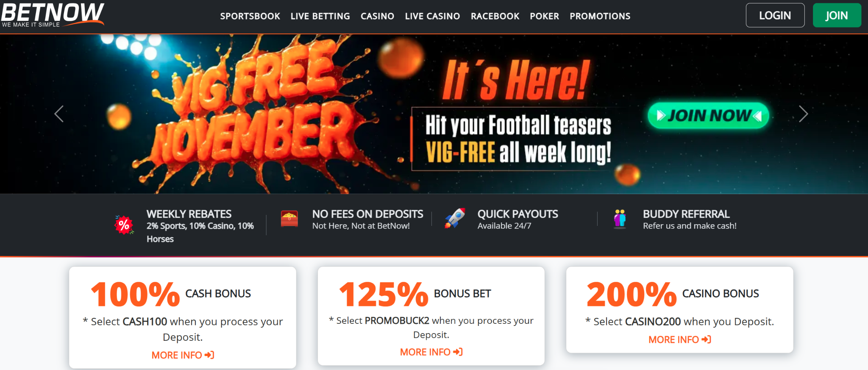Image resolution: width=868 pixels, height=370 pixels.
Task: Click the treasure chest deposits icon
Action: [x=289, y=218]
